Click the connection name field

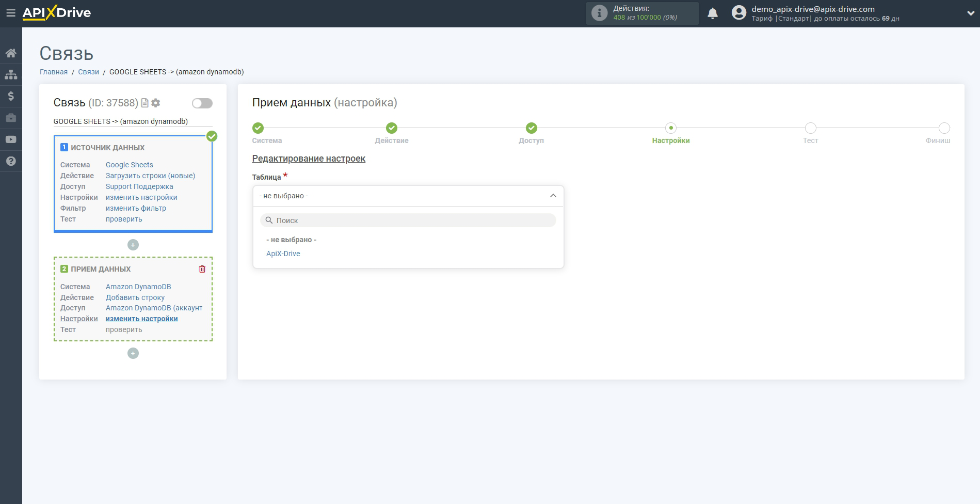[x=133, y=121]
